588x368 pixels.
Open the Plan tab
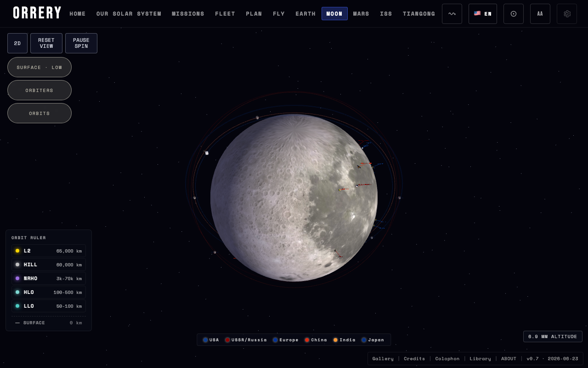tap(254, 14)
